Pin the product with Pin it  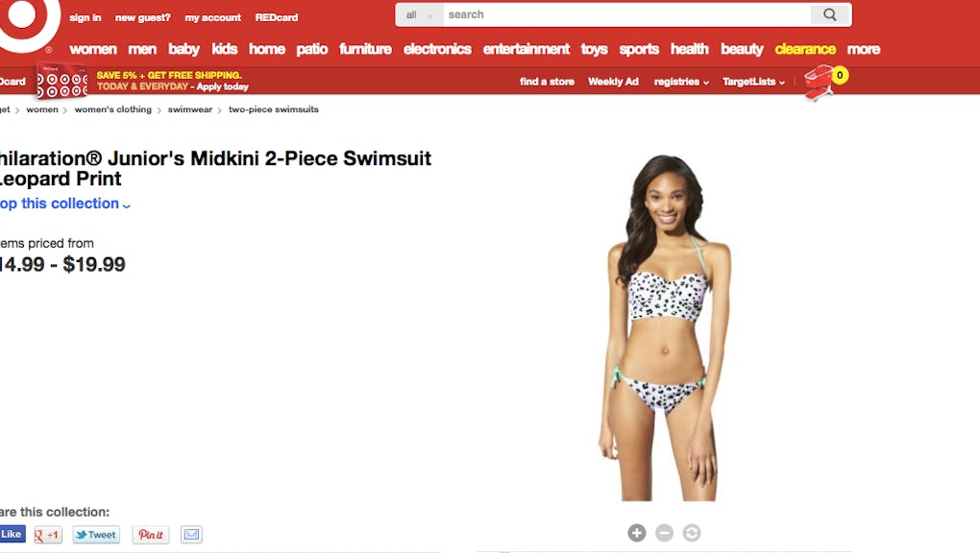[x=151, y=535]
